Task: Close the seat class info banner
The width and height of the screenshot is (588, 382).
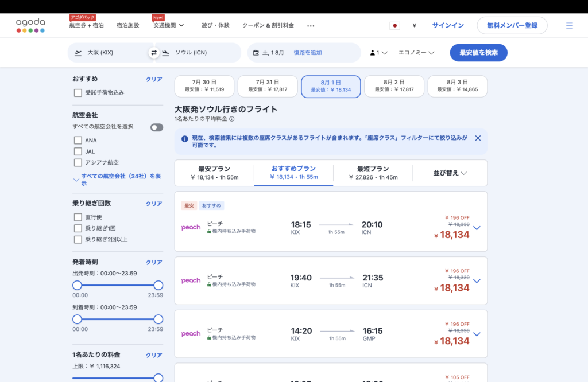Action: [x=478, y=138]
